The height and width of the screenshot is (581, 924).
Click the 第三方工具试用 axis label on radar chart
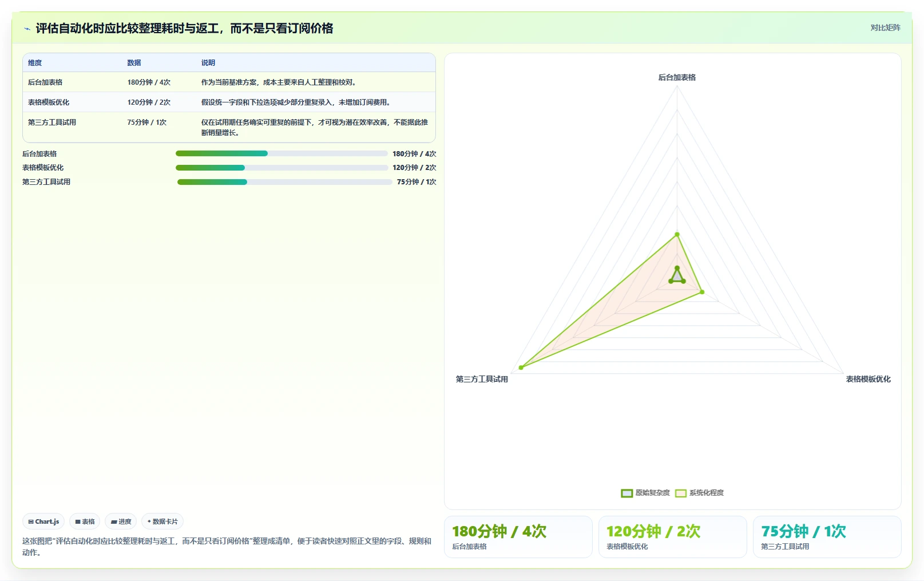pyautogui.click(x=482, y=379)
